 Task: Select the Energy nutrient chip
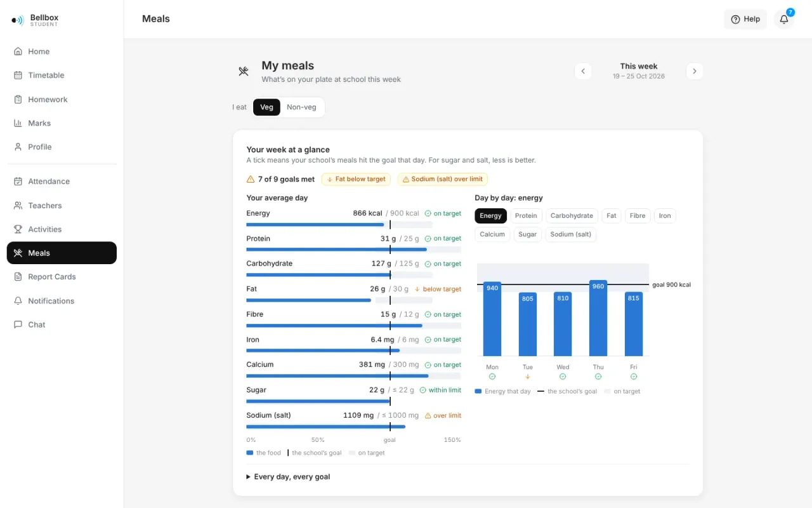(490, 216)
